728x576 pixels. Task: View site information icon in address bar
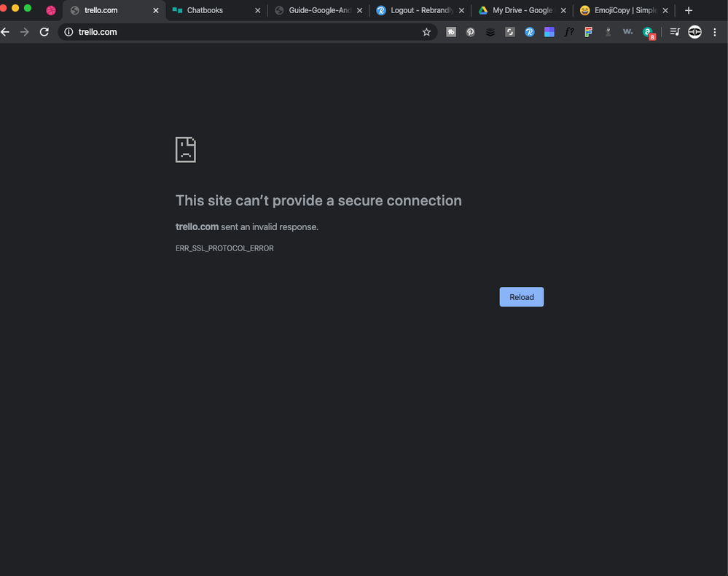pos(69,32)
